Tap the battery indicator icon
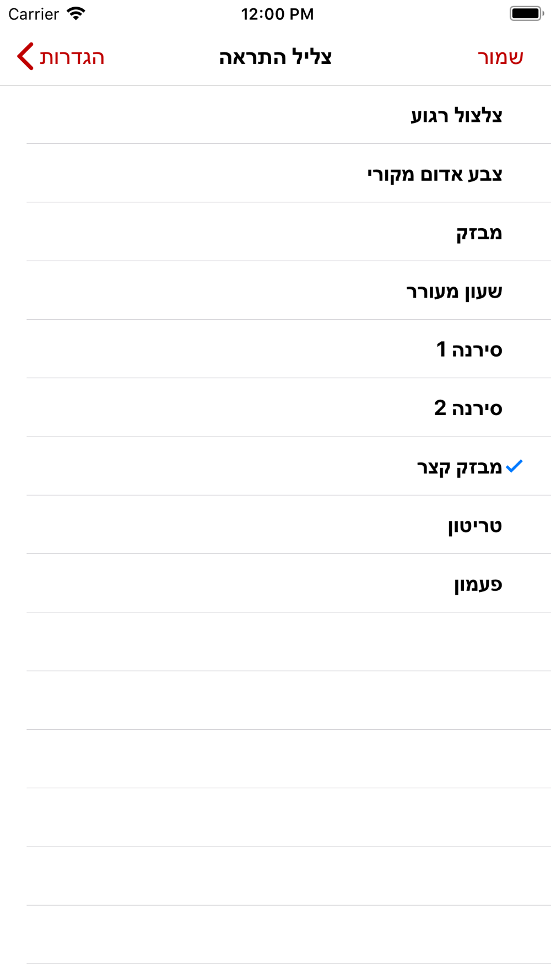 pyautogui.click(x=526, y=14)
